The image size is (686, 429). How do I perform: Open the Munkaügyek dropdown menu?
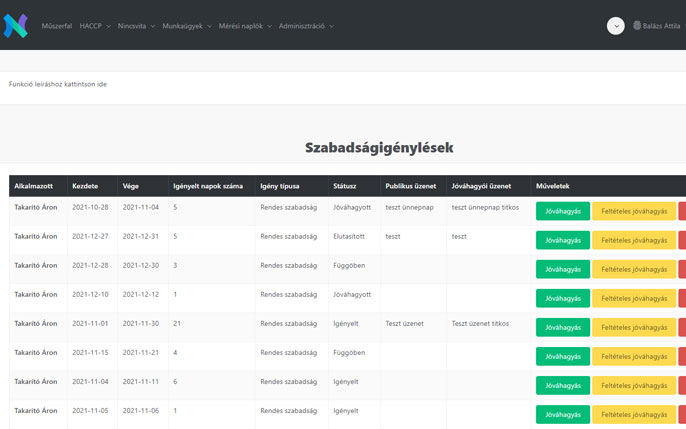tap(187, 26)
